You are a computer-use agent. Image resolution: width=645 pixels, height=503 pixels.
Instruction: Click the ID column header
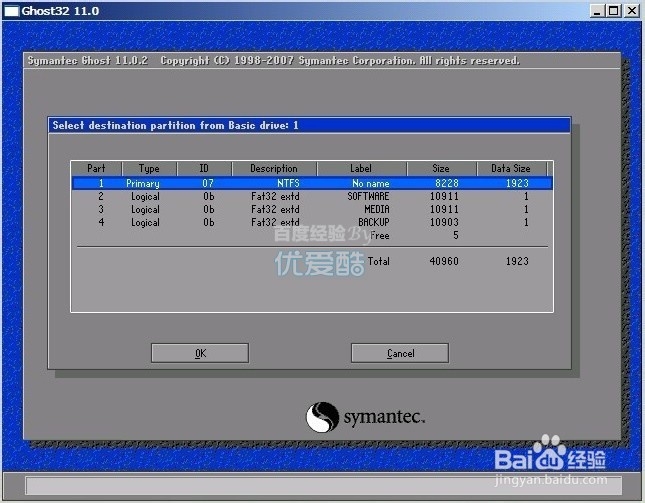point(204,168)
